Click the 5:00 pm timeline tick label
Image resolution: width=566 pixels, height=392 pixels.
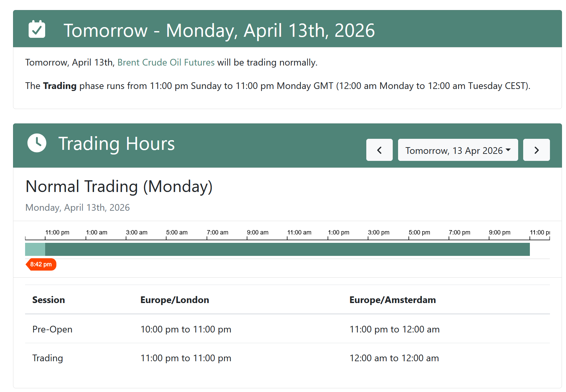(419, 232)
